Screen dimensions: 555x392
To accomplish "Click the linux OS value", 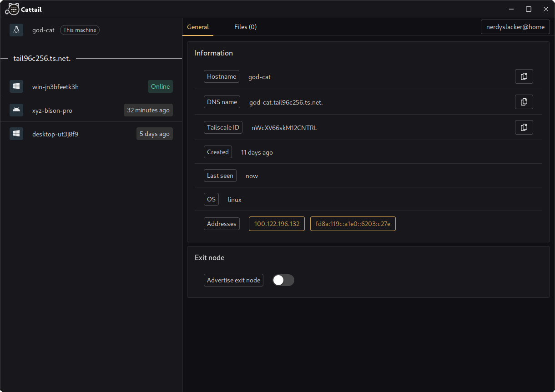I will 235,200.
